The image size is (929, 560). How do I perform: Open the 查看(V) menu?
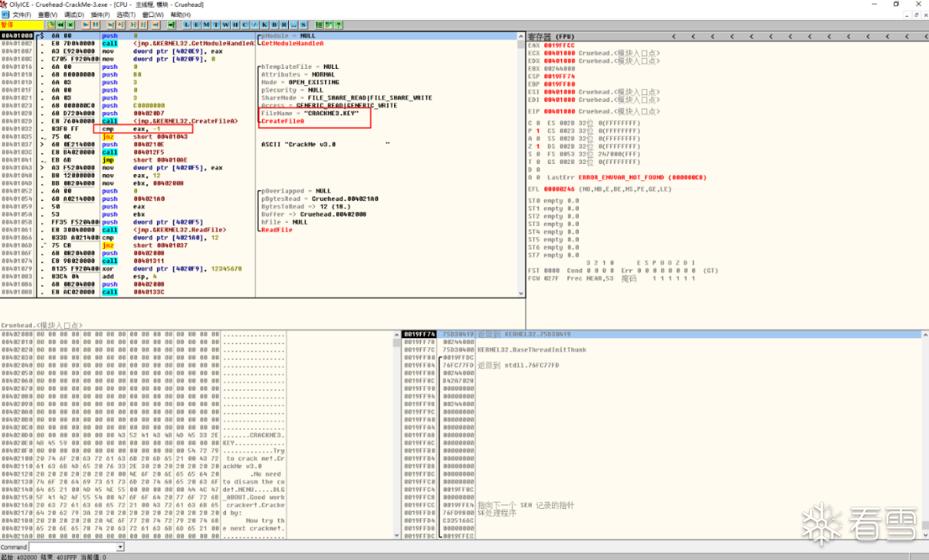(48, 15)
